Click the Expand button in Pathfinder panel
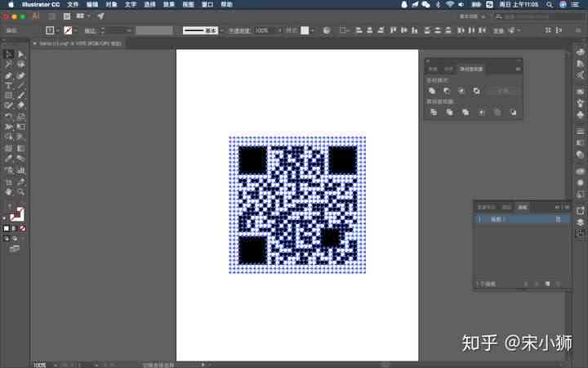Viewport: 588px width, 368px height. [503, 91]
